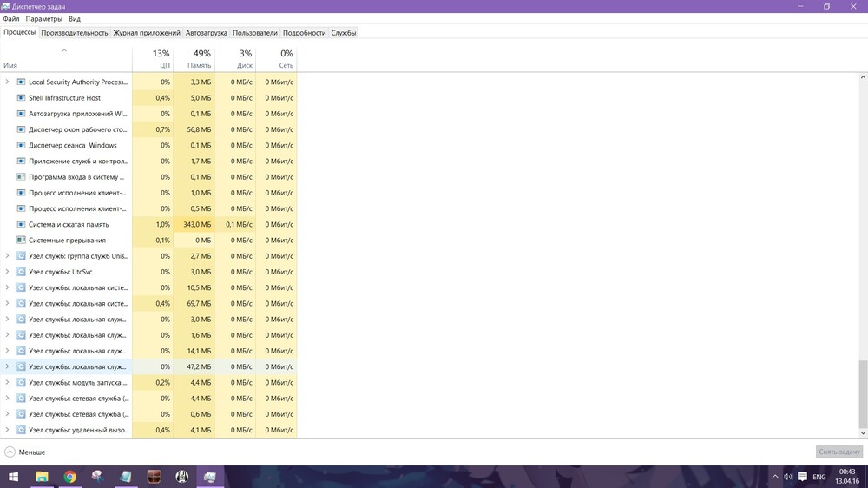Click the icon of Автозагрузка приложений Wi... row
The height and width of the screenshot is (488, 868).
point(21,114)
